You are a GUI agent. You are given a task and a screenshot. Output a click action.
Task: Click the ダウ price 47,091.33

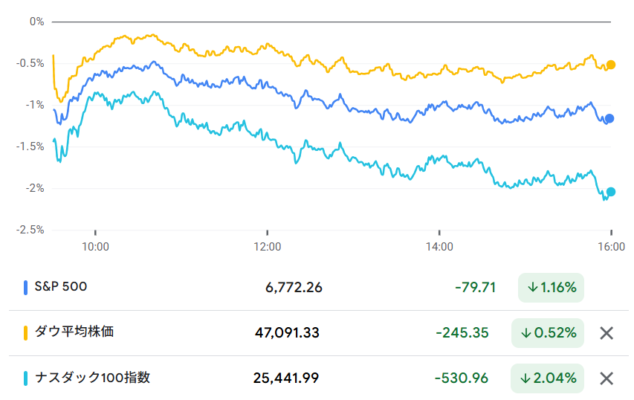pos(289,333)
